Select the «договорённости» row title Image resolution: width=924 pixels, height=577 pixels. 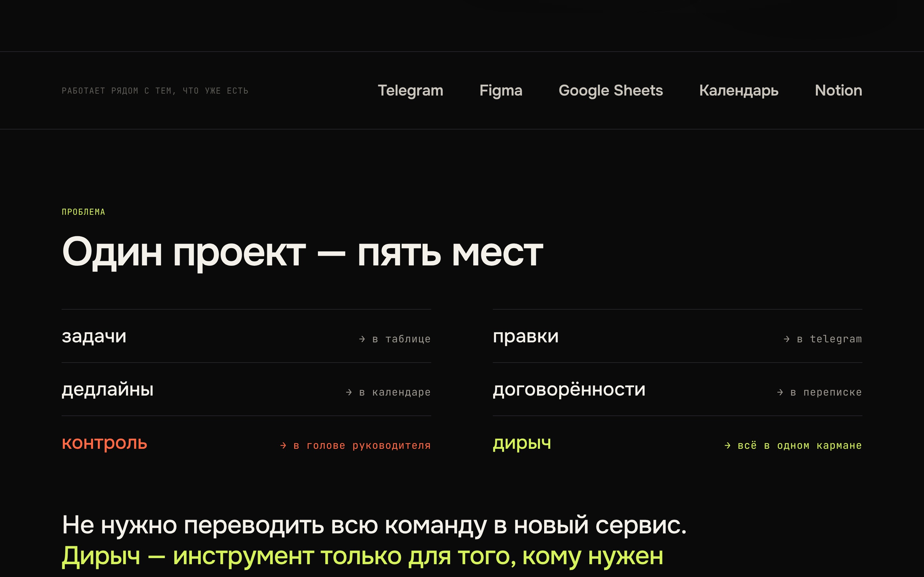[x=569, y=389]
